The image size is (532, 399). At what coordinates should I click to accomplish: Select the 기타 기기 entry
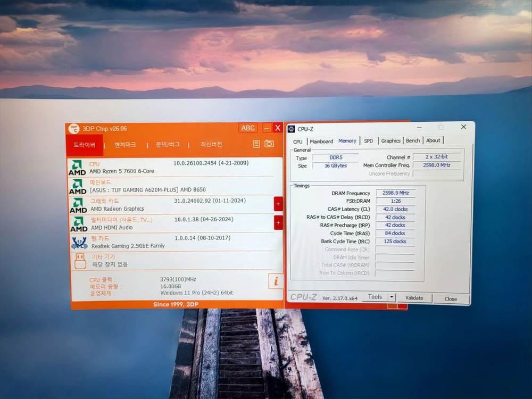point(104,257)
